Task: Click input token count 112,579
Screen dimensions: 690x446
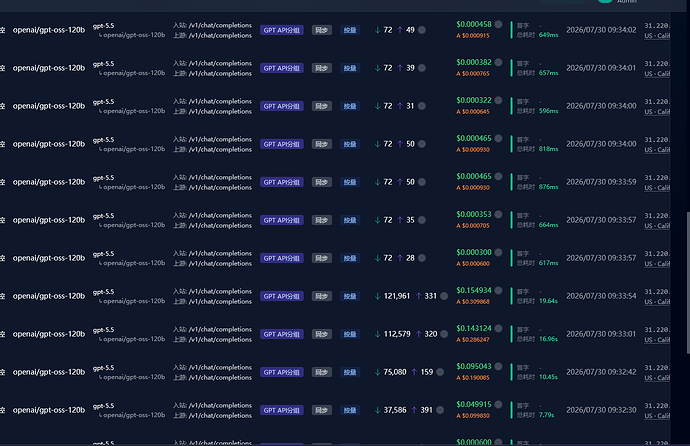Action: [396, 334]
